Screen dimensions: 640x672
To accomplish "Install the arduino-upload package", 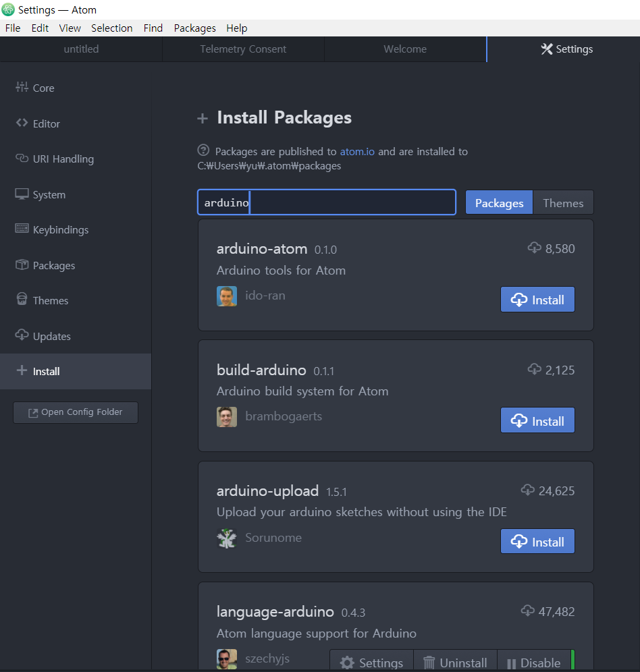I will click(537, 541).
